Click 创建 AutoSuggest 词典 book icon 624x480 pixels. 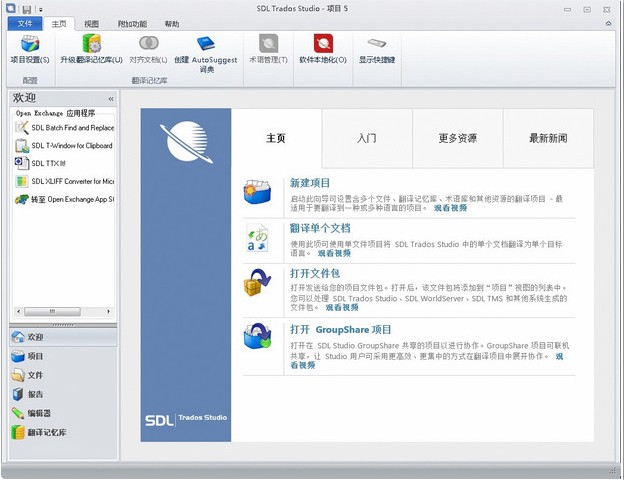[x=206, y=43]
